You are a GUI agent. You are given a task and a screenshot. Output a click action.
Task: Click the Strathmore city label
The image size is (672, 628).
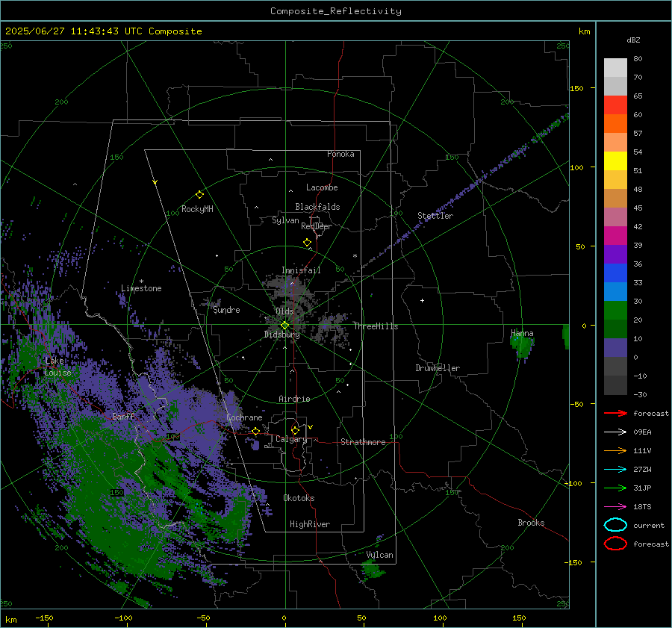363,442
